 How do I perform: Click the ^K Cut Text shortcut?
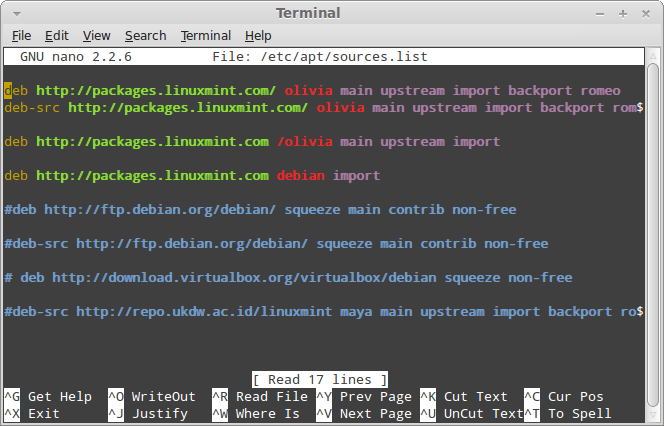464,396
